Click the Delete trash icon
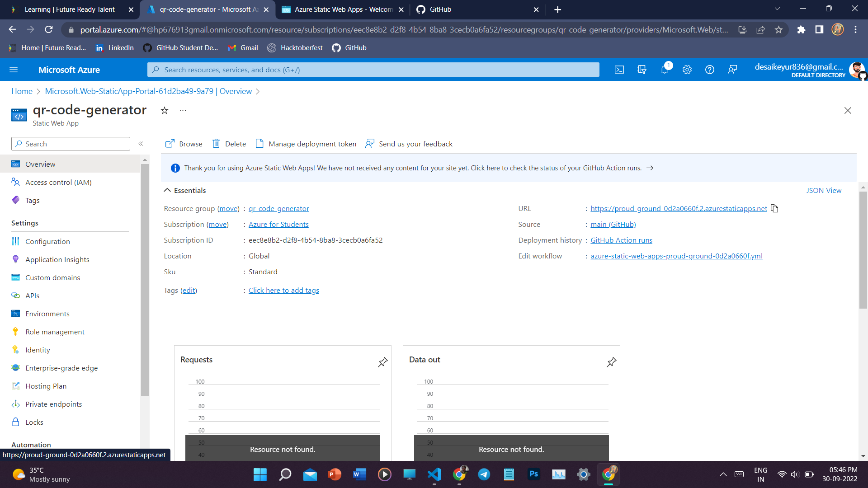Viewport: 868px width, 488px height. 216,144
